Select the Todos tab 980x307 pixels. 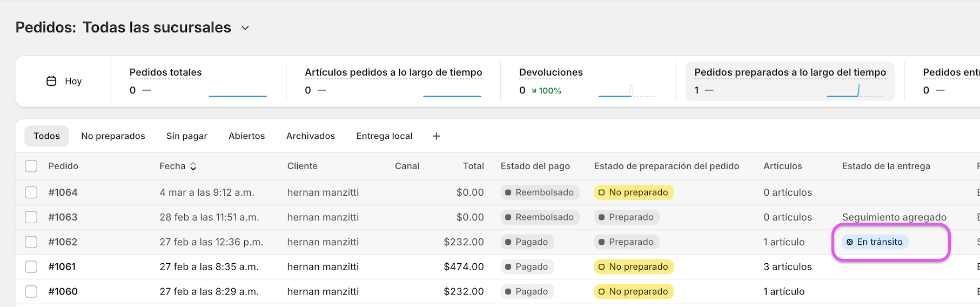[46, 136]
